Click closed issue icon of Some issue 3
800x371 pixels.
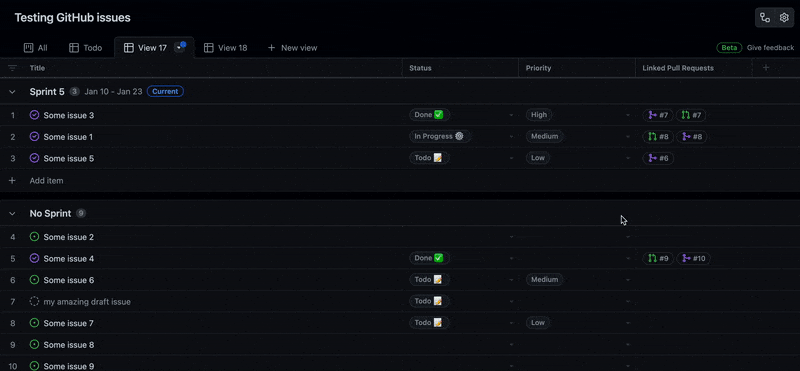pyautogui.click(x=34, y=115)
